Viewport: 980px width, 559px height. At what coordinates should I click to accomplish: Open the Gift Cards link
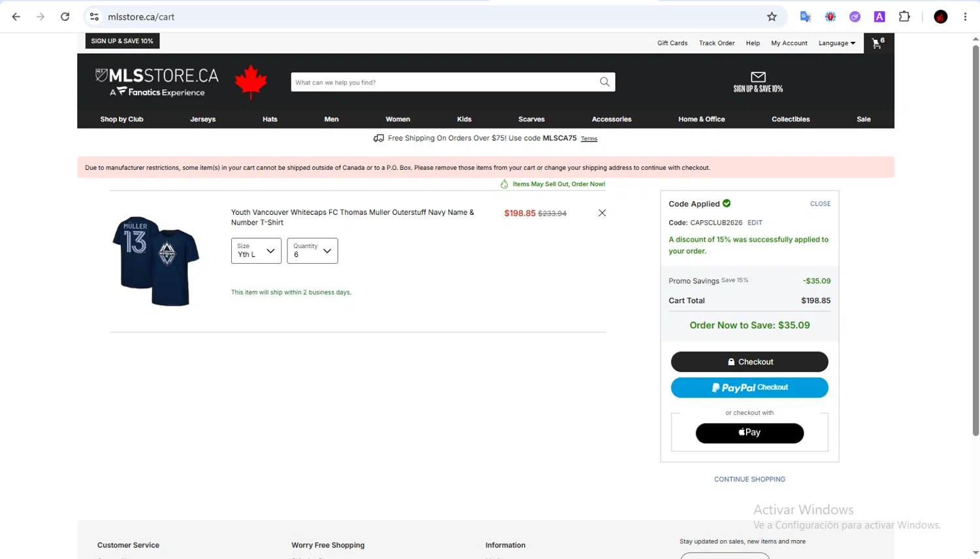tap(672, 43)
